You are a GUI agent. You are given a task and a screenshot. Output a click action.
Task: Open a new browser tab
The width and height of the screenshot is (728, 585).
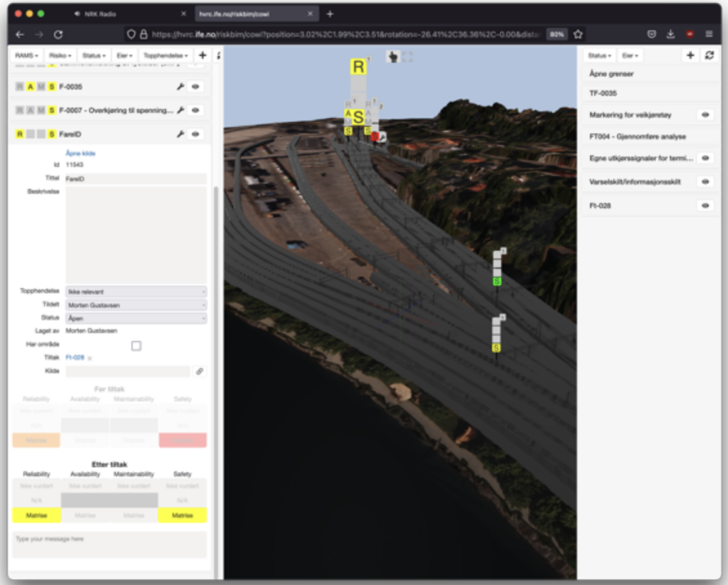click(330, 14)
